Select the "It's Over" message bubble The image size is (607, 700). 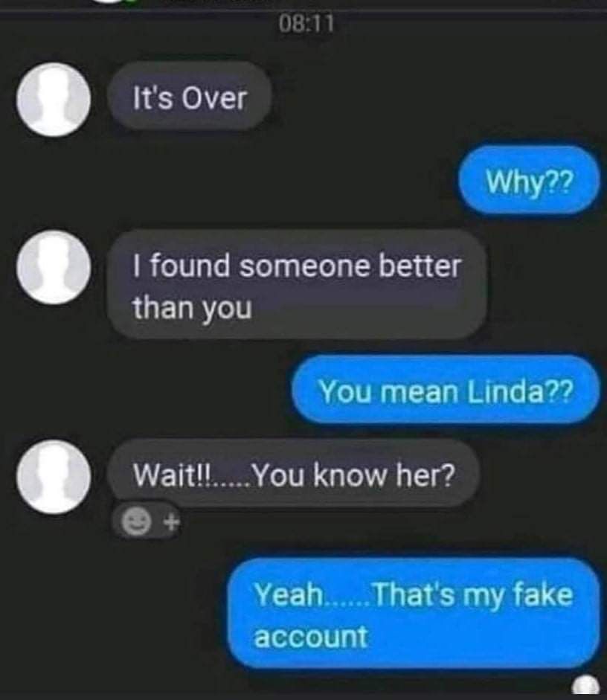tap(190, 97)
